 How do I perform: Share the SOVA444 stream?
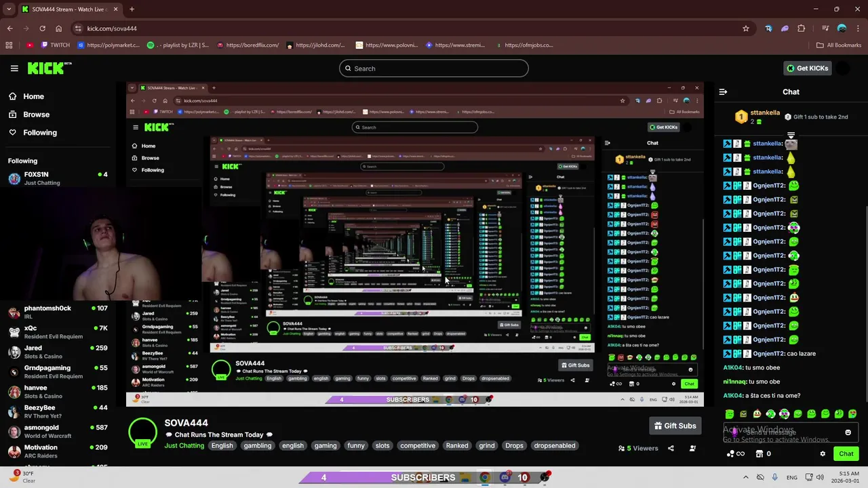pyautogui.click(x=671, y=448)
